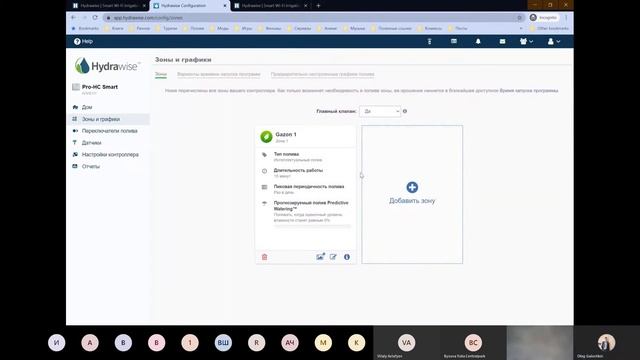Bookmark the page with the star icon
Screen dimensions: 640x360
[x=520, y=18]
